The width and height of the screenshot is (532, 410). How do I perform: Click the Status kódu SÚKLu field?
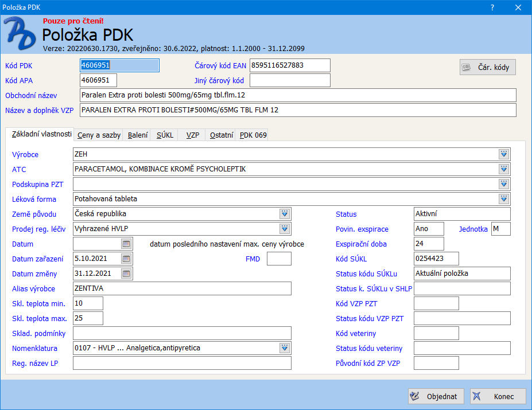point(462,274)
